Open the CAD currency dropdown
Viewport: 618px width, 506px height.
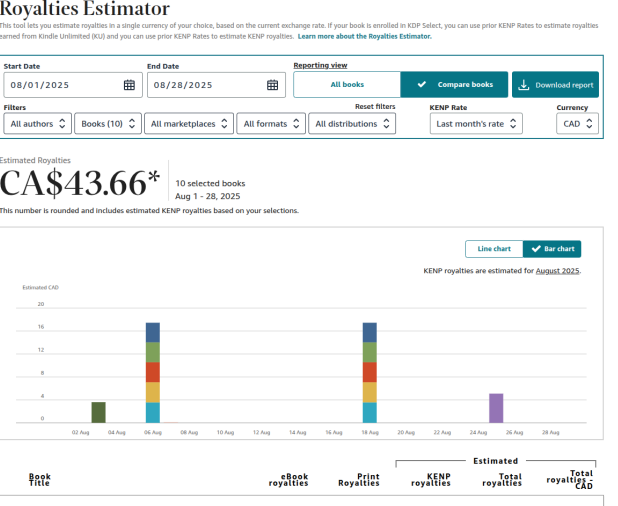click(578, 124)
